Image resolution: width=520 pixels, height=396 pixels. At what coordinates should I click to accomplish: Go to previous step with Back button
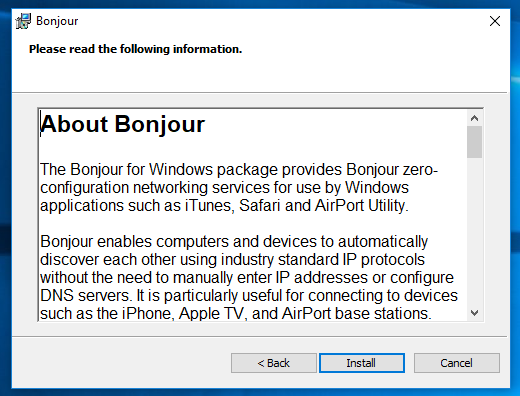click(x=274, y=363)
